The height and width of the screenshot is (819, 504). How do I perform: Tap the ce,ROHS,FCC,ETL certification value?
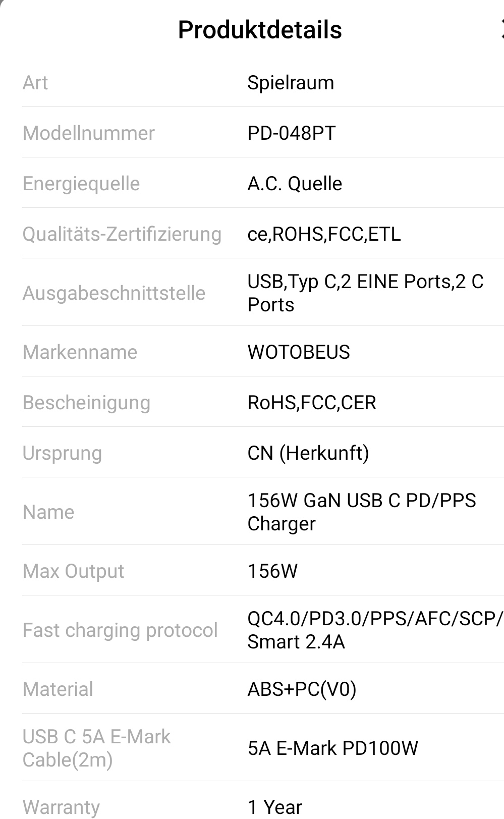click(324, 234)
